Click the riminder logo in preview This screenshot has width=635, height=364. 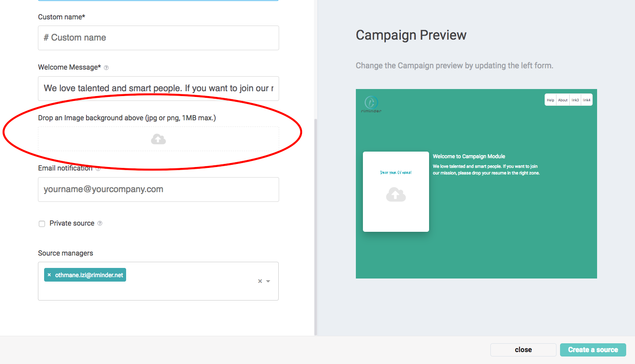[371, 104]
